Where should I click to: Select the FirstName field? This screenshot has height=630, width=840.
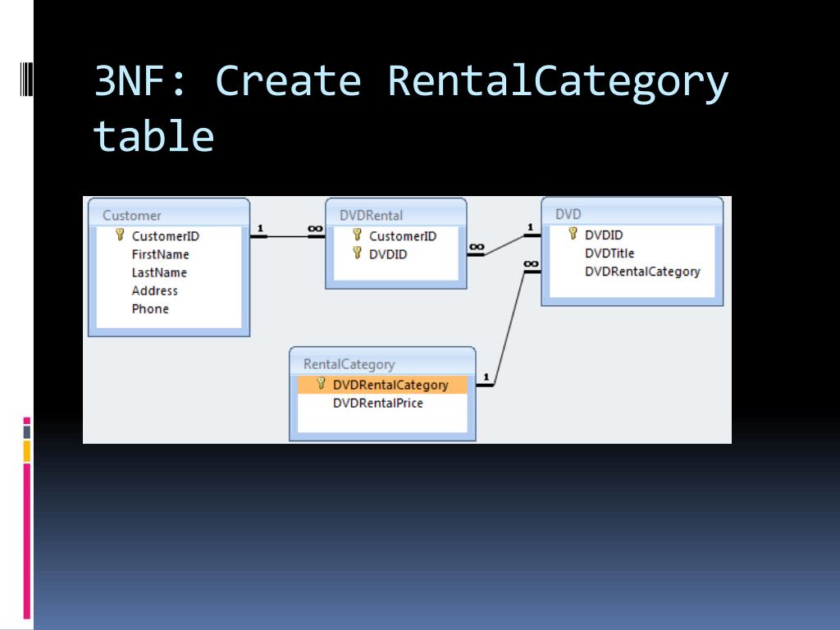point(160,254)
